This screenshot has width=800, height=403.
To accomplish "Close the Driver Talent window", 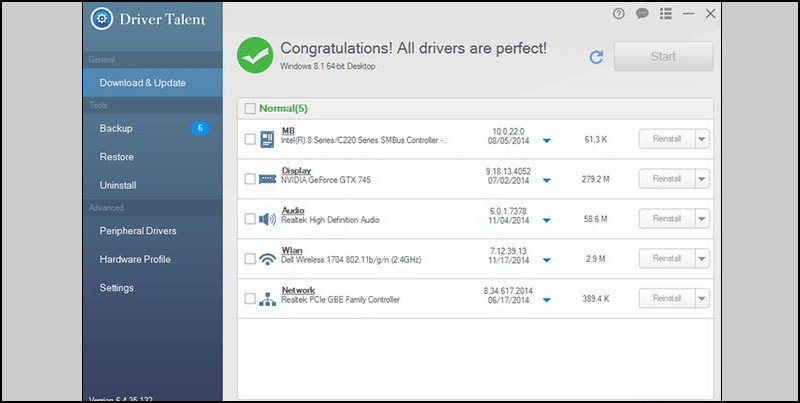I will 710,14.
